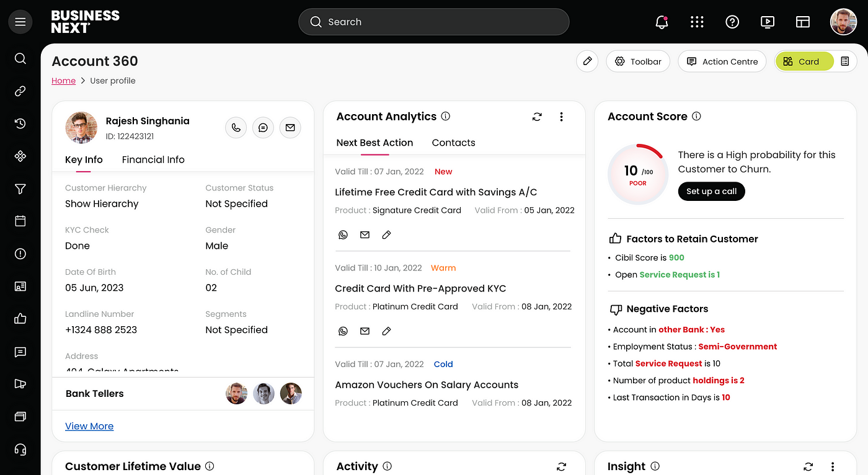Open the Insight panel more options menu
Image resolution: width=868 pixels, height=475 pixels.
pos(833,466)
